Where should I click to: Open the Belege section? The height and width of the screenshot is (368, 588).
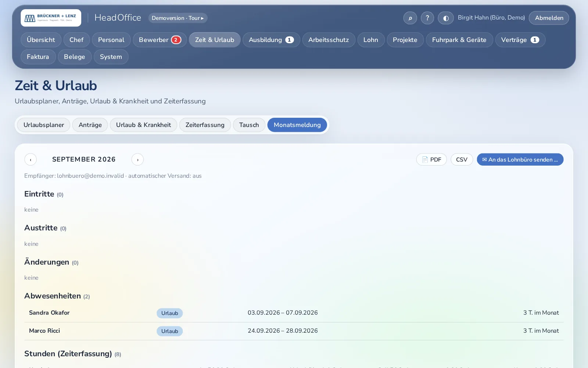[75, 57]
